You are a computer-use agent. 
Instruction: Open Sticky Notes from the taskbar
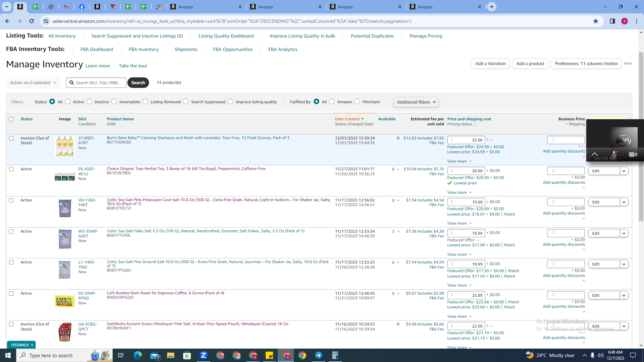[x=269, y=355]
